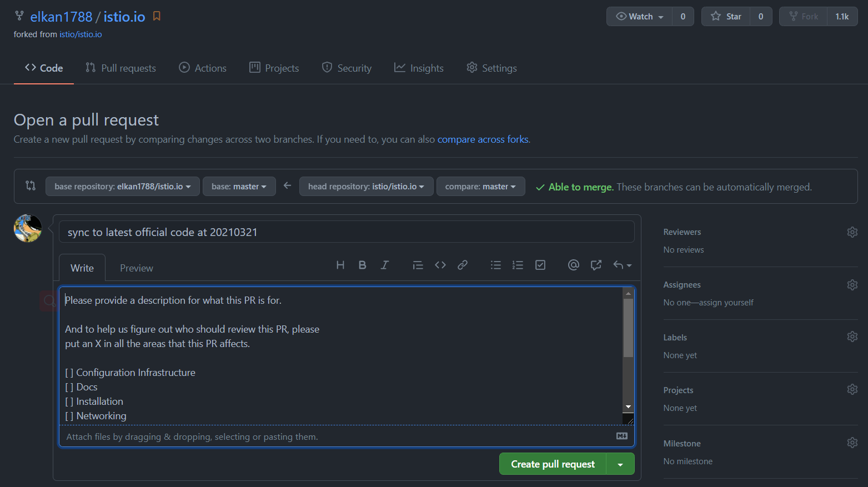This screenshot has height=487, width=868.
Task: Open the head repository dropdown
Action: pos(366,187)
